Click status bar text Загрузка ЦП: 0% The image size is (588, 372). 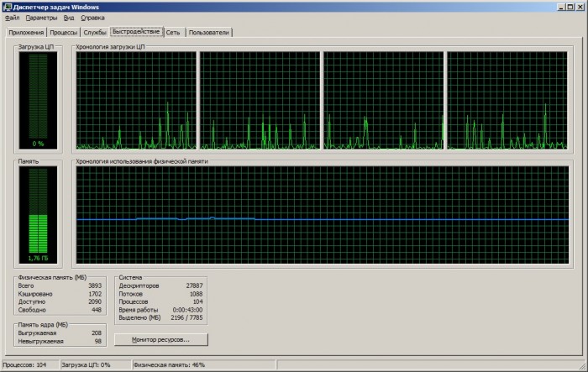click(86, 365)
